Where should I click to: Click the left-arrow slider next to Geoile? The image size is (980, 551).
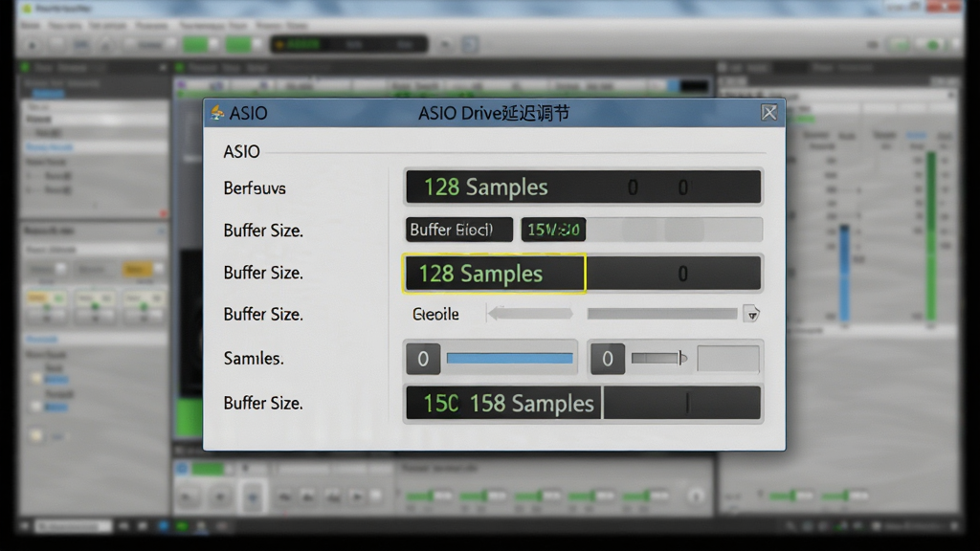pyautogui.click(x=530, y=314)
